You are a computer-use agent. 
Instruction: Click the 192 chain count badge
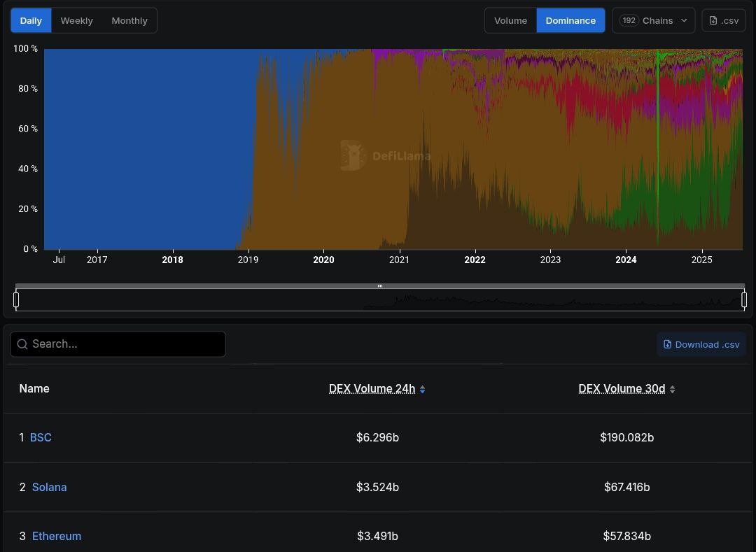click(x=629, y=21)
